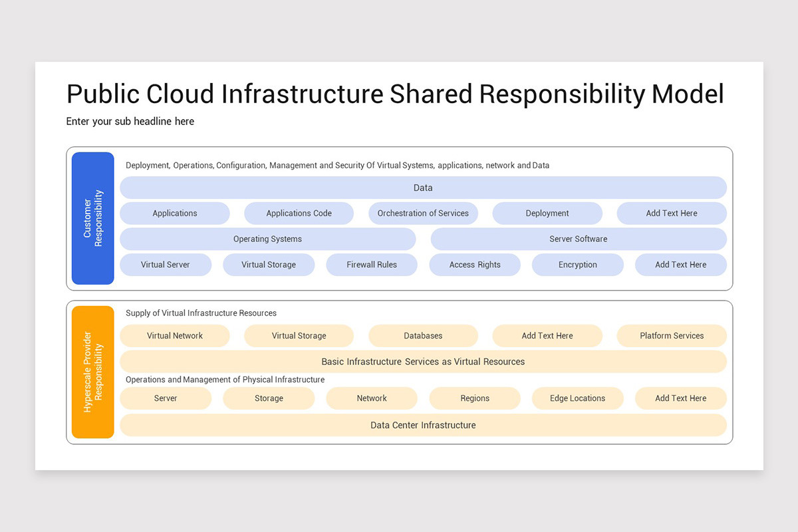Select the Data Center Infrastructure bar

(x=423, y=425)
